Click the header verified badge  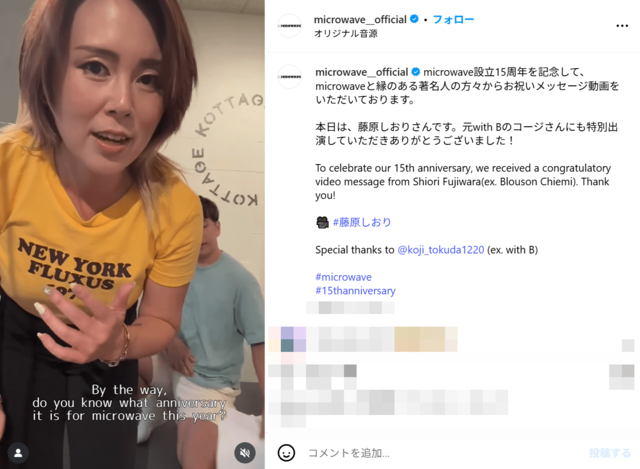point(414,19)
